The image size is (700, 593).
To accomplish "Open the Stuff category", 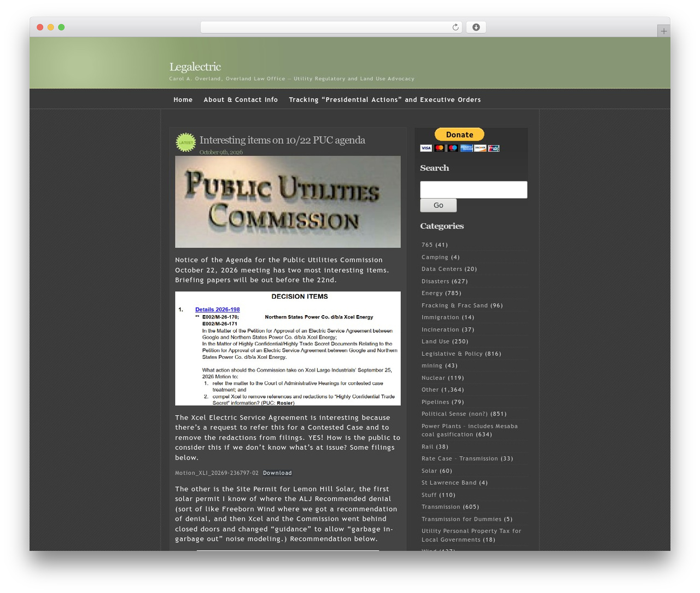I will (429, 495).
